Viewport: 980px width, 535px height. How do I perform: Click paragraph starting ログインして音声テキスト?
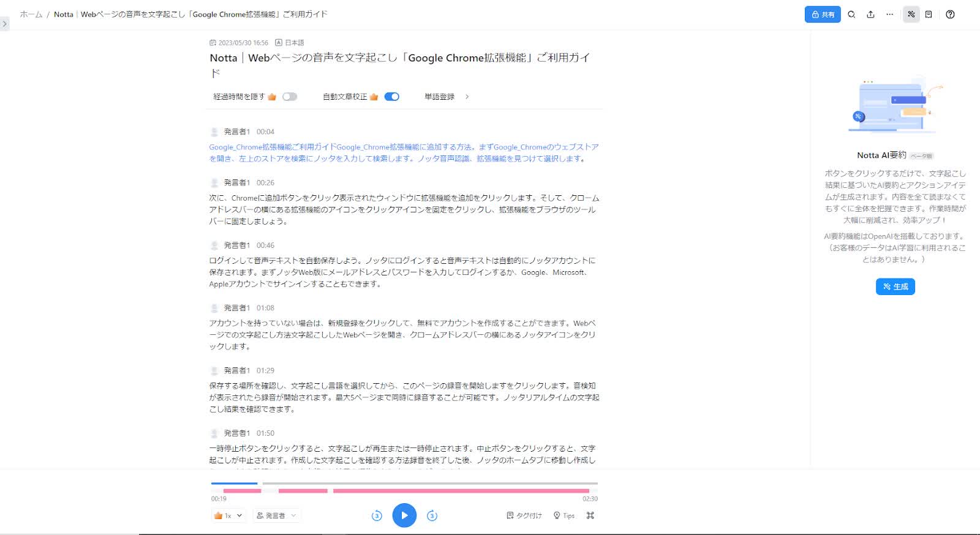click(x=402, y=272)
